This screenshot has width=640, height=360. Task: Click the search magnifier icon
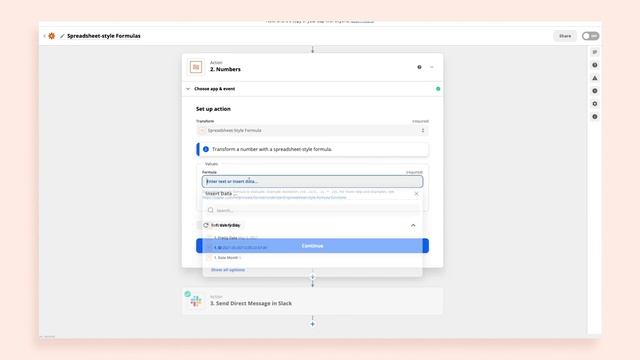click(x=211, y=210)
